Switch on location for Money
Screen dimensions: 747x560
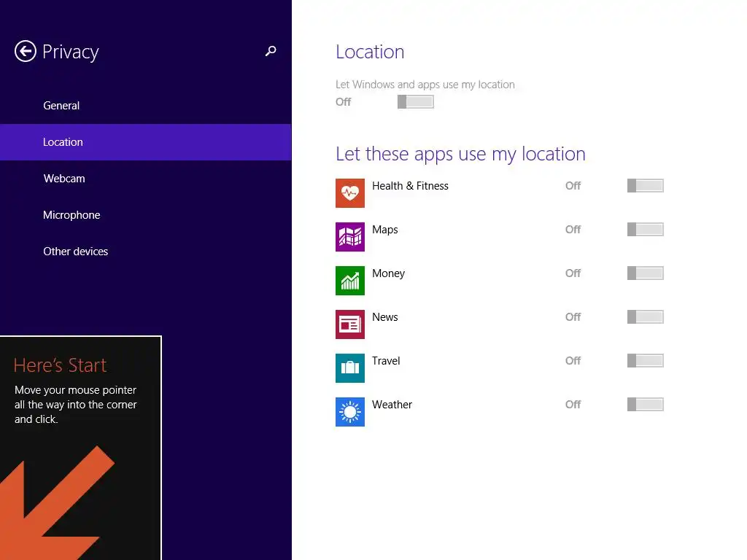coord(645,273)
